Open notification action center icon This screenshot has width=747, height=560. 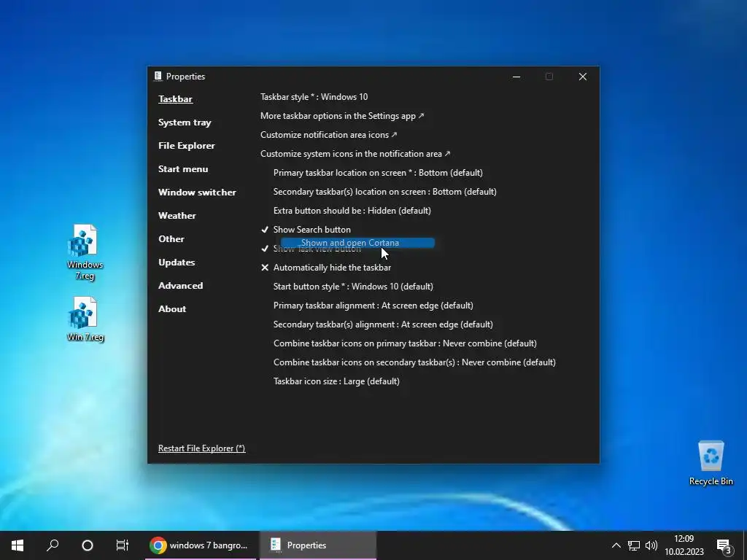[x=724, y=546]
